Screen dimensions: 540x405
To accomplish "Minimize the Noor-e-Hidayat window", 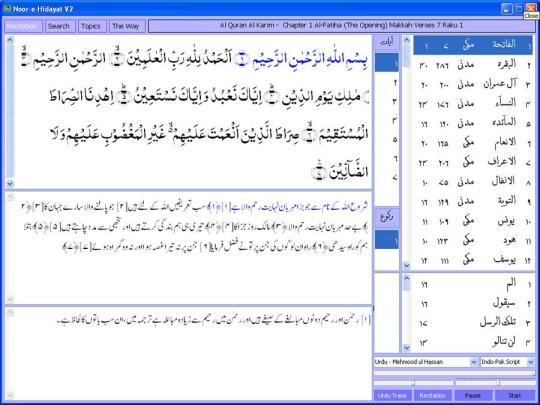I will (506, 9).
